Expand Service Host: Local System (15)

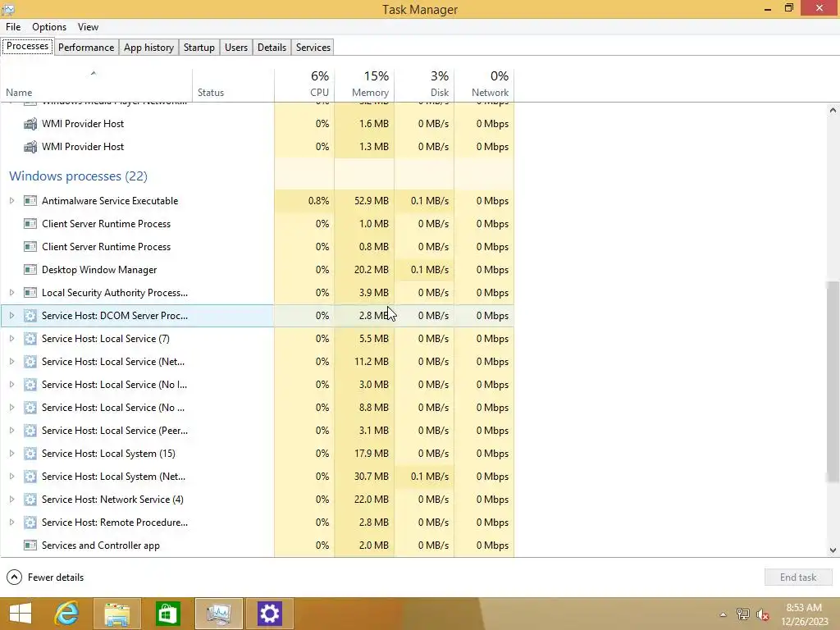click(11, 454)
